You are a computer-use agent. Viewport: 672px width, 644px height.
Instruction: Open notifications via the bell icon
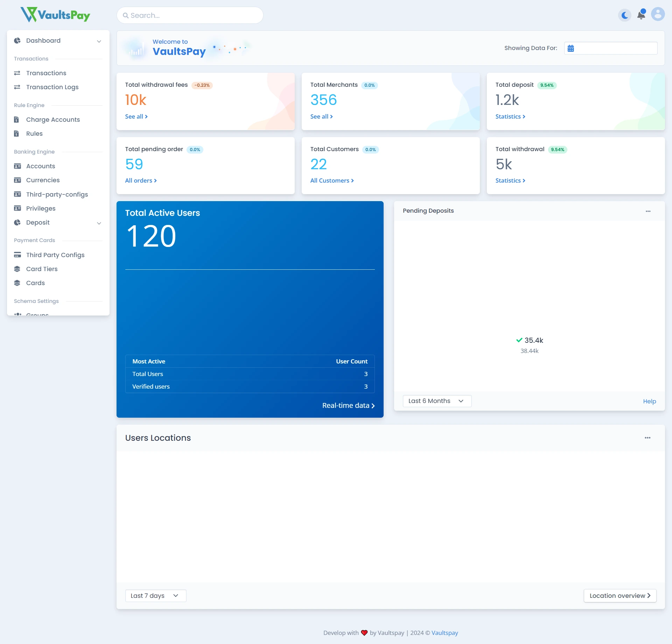click(x=641, y=15)
